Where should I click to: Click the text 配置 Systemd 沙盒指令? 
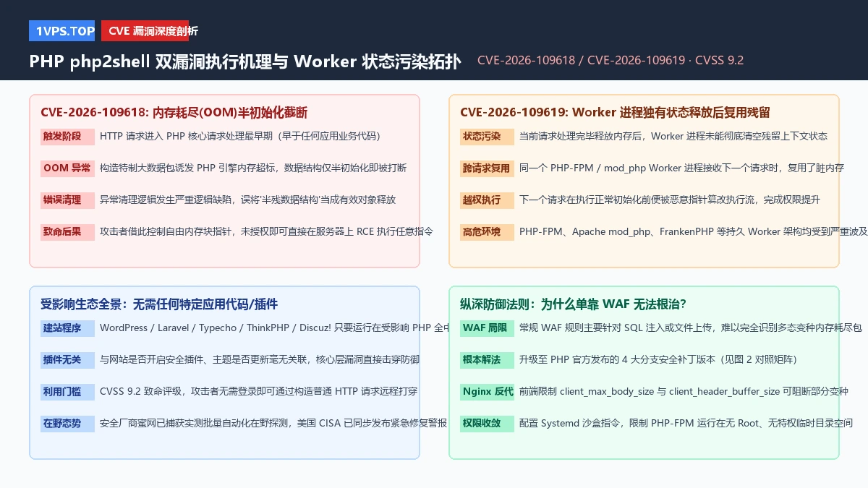tap(571, 423)
